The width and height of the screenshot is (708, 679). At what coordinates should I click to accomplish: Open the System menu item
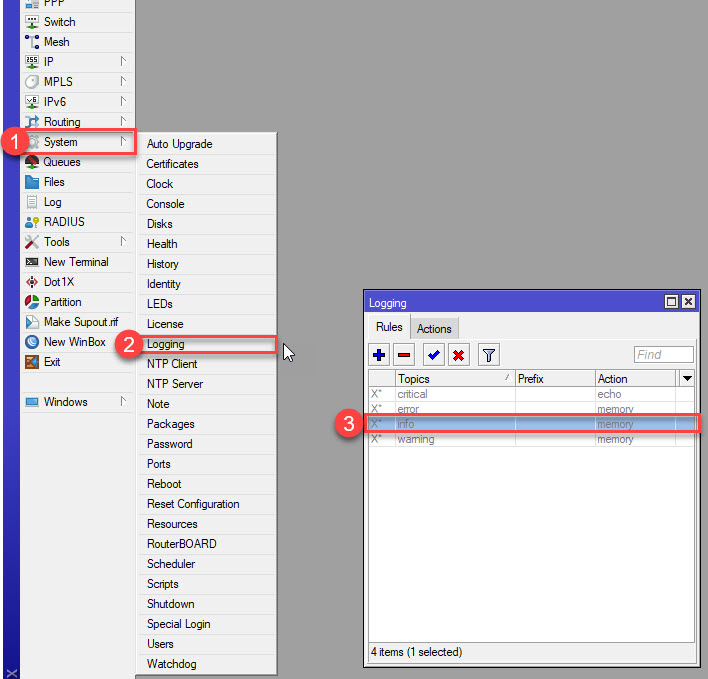tap(79, 142)
